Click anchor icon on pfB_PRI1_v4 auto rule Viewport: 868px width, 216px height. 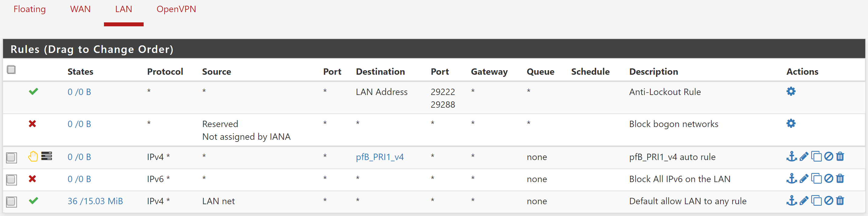(791, 156)
